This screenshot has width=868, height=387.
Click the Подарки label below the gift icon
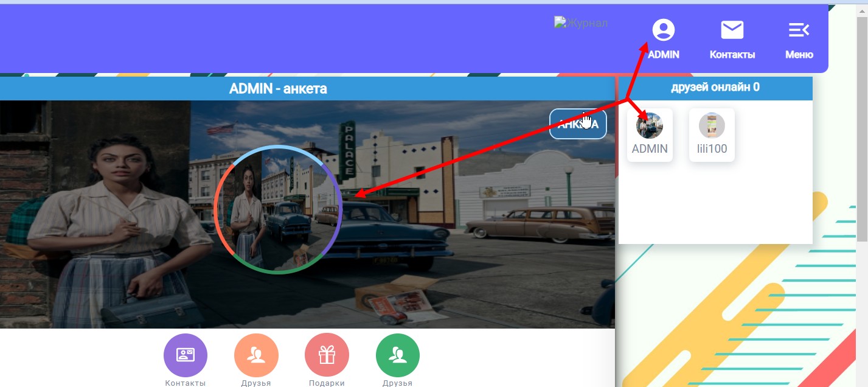(x=327, y=383)
